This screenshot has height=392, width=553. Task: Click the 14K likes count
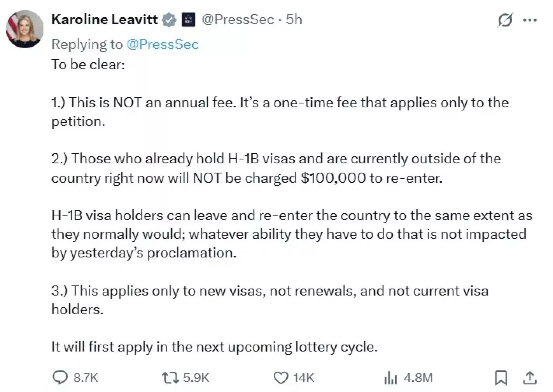point(304,378)
